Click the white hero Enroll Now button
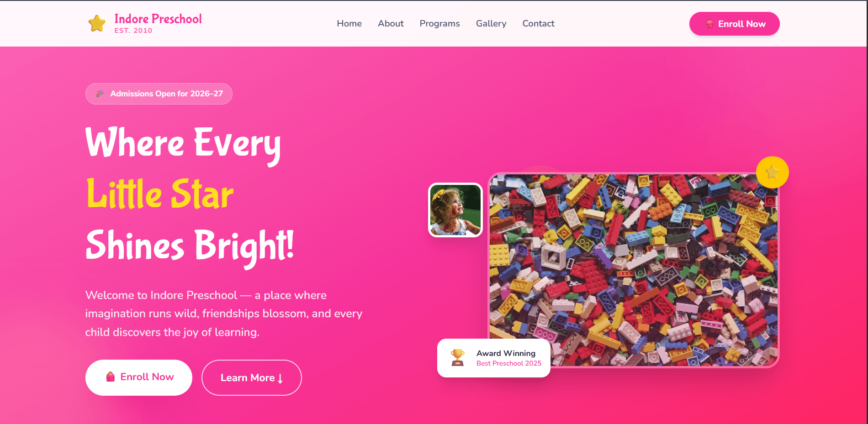Screen dimensions: 868x424 click(138, 377)
